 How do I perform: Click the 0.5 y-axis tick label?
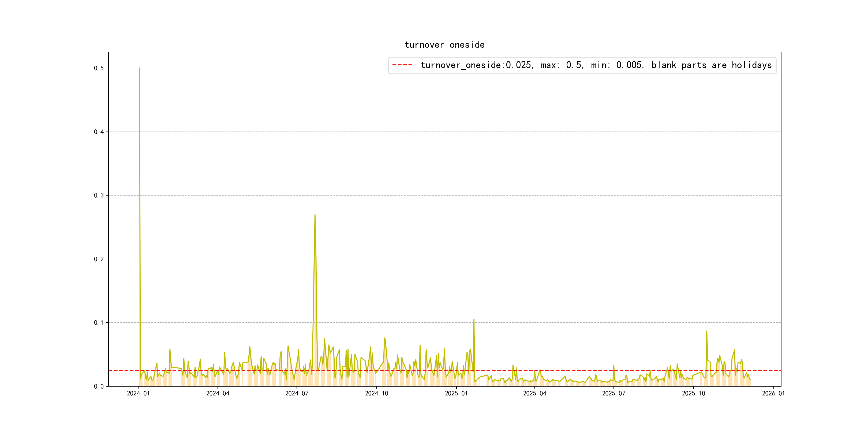pos(99,68)
